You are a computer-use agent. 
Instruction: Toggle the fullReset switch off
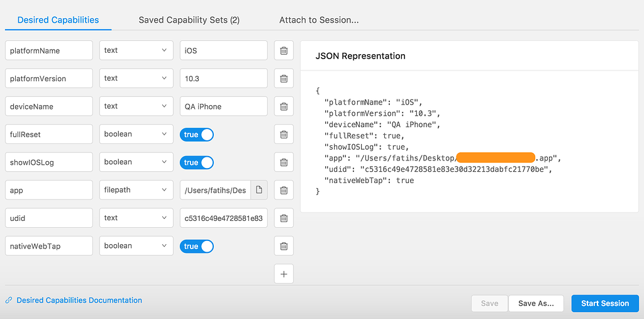point(197,135)
